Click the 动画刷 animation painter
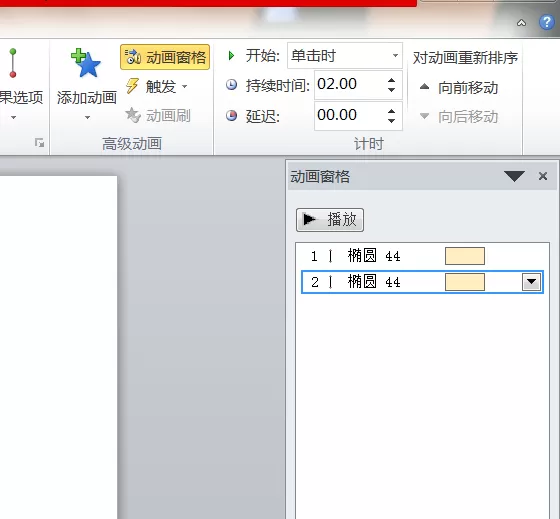 coord(158,115)
